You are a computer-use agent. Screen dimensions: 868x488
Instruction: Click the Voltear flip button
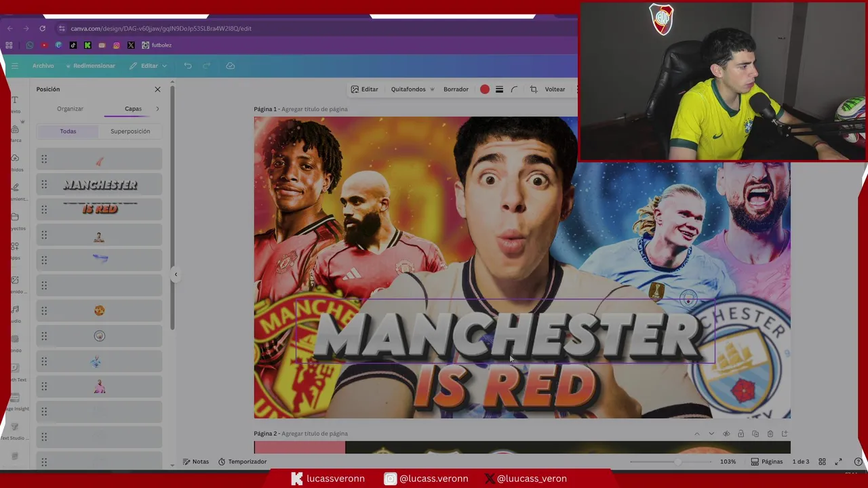[555, 89]
